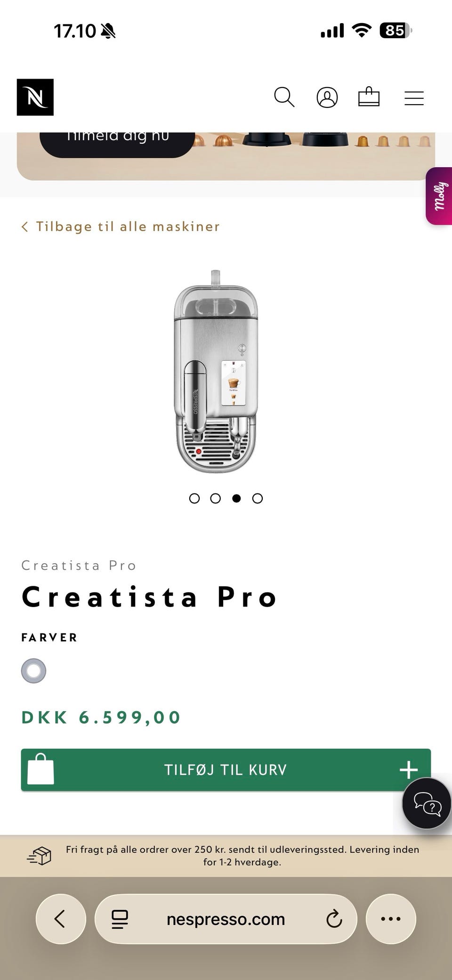This screenshot has height=980, width=452.
Task: Reload the page with refresh icon
Action: pos(334,919)
